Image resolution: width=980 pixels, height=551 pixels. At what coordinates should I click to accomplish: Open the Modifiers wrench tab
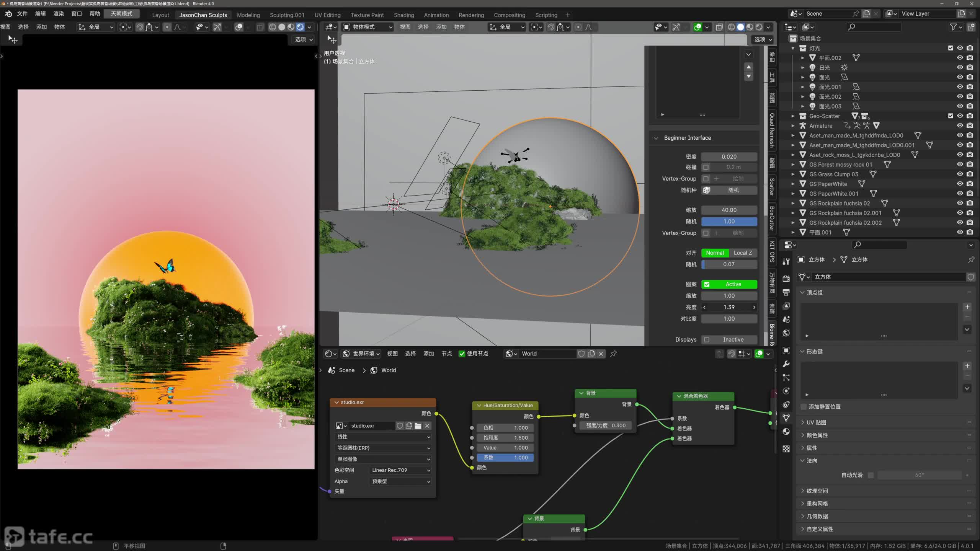click(786, 364)
